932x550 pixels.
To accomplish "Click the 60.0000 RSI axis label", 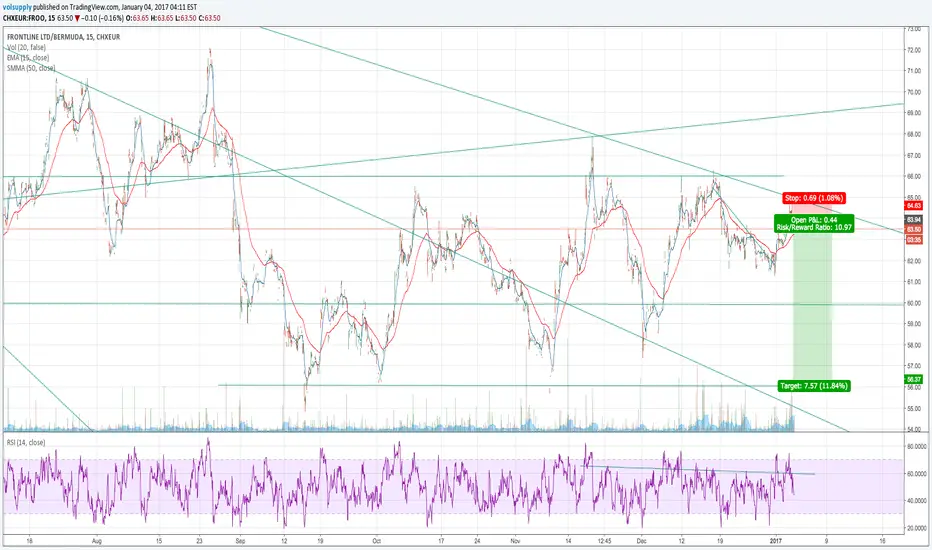I will point(916,474).
